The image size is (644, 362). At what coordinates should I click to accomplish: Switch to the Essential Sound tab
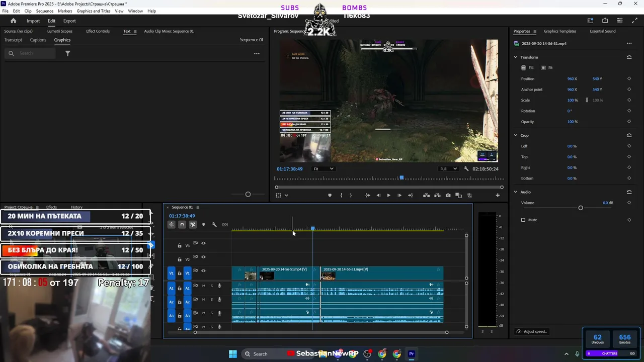603,31
